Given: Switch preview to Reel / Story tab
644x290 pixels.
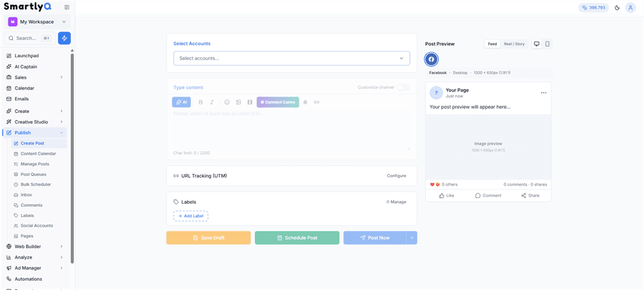Looking at the screenshot, I should (x=514, y=44).
